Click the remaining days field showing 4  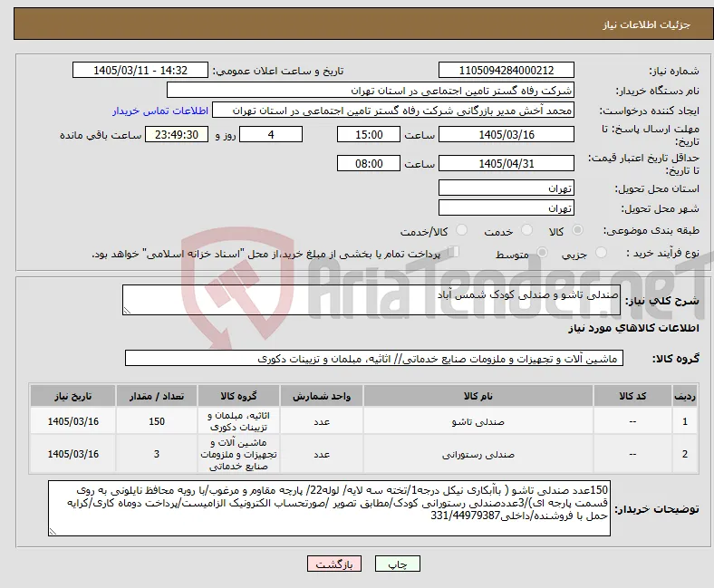click(x=271, y=134)
